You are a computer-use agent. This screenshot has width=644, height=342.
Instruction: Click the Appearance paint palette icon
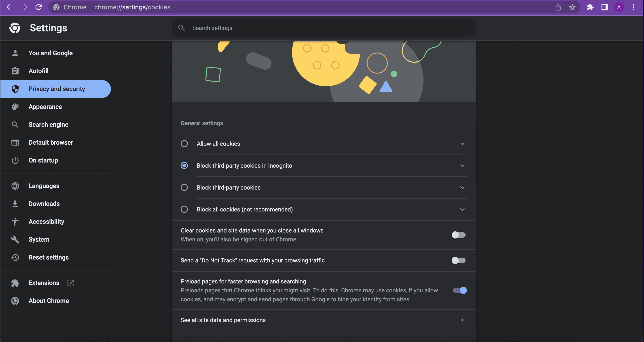pos(15,106)
